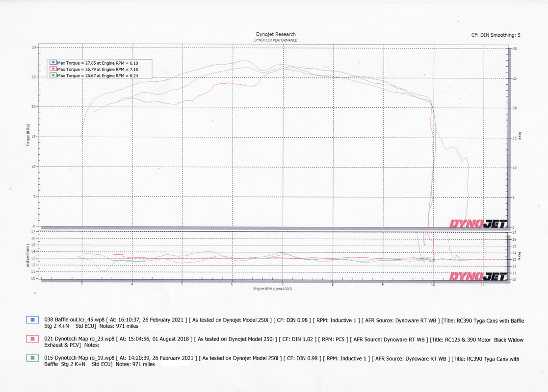548x392 pixels.
Task: Click the 20 tick on right torque axis
Action: point(515,108)
